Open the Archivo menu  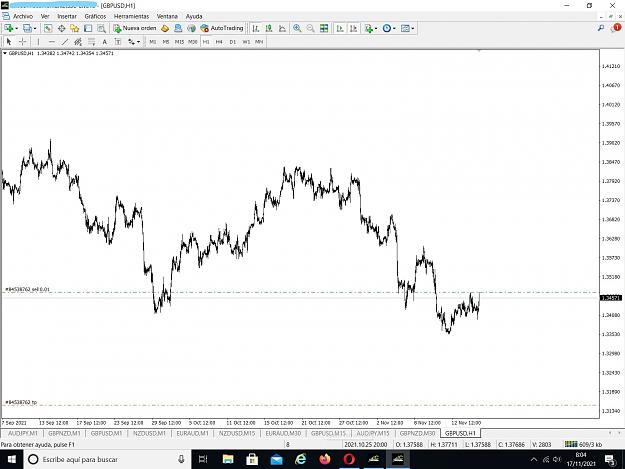[23, 16]
